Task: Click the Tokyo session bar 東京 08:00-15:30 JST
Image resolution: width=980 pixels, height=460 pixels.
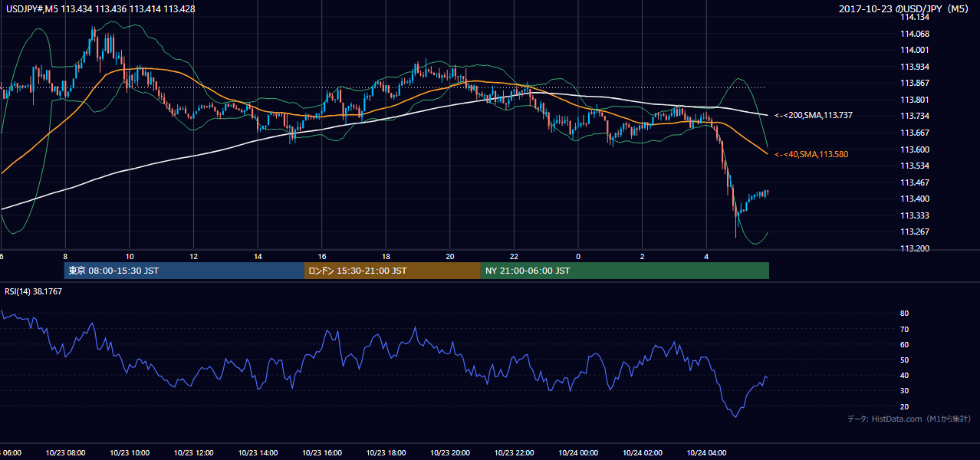Action: 185,271
